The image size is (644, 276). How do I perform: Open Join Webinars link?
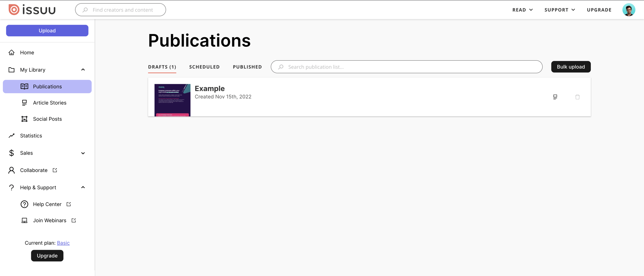tap(50, 221)
